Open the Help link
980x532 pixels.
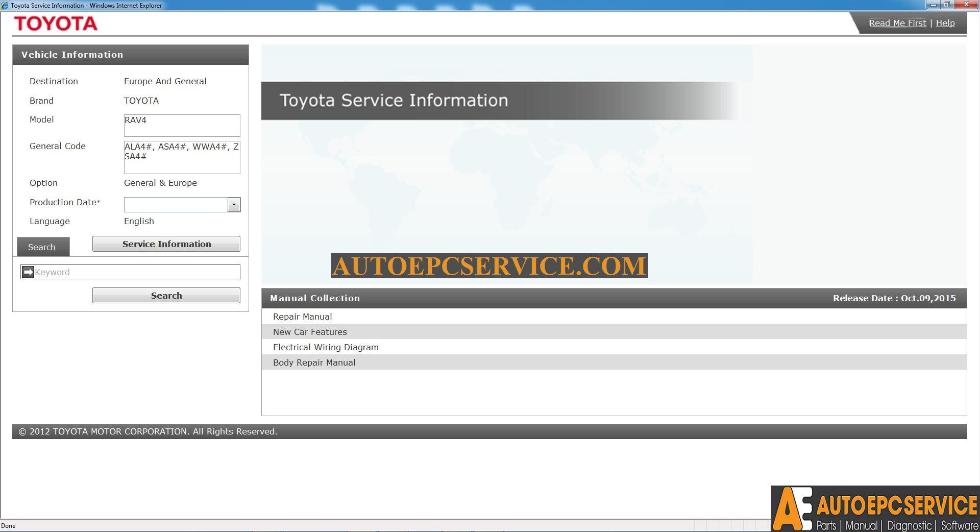(945, 23)
